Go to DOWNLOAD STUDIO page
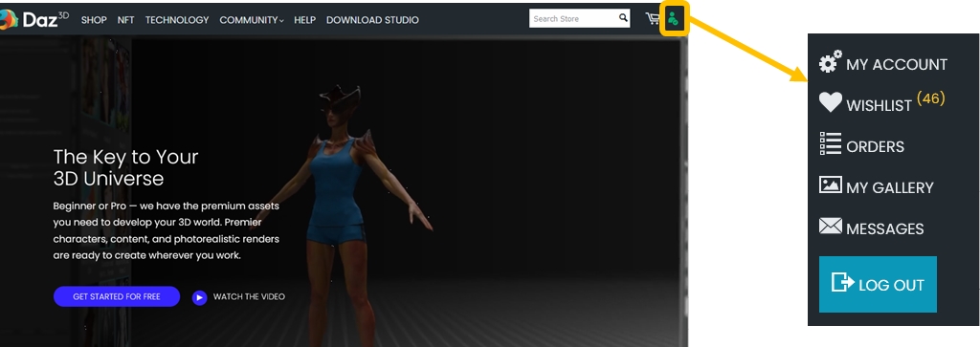This screenshot has width=980, height=347. pos(372,20)
